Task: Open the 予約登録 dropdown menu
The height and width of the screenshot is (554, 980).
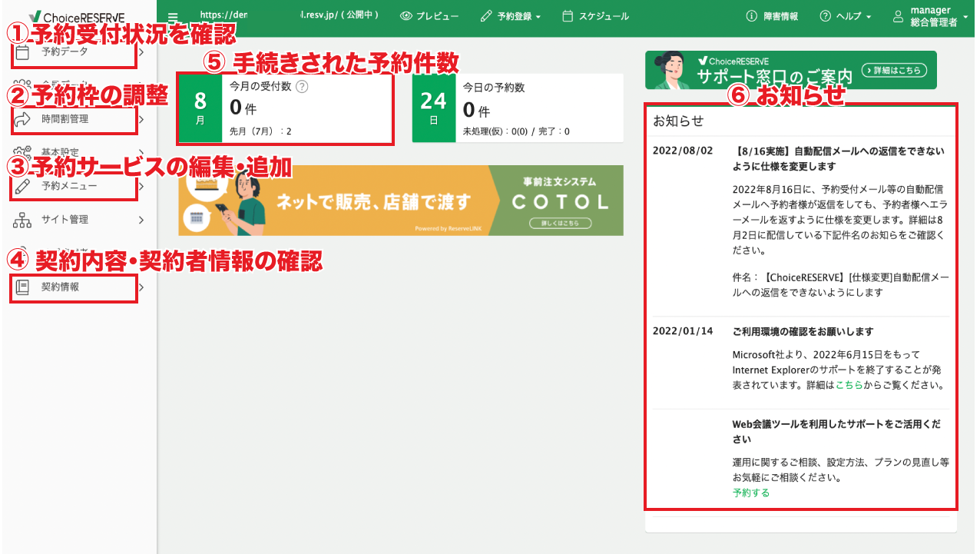Action: click(x=511, y=16)
